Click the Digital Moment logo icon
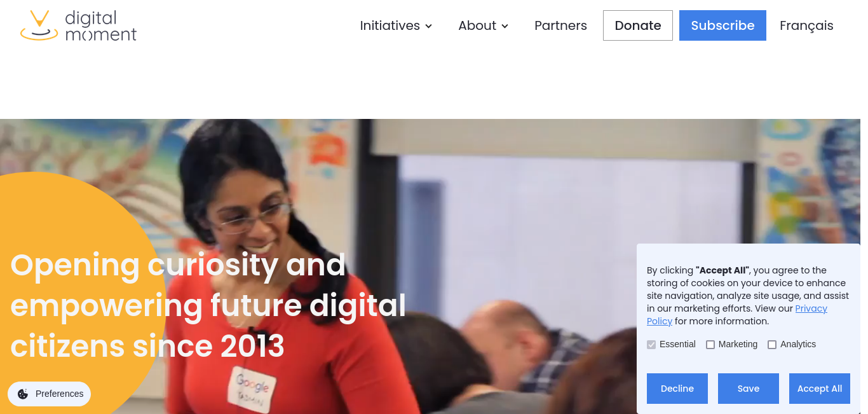Screen dimensions: 868x414 coord(39,25)
